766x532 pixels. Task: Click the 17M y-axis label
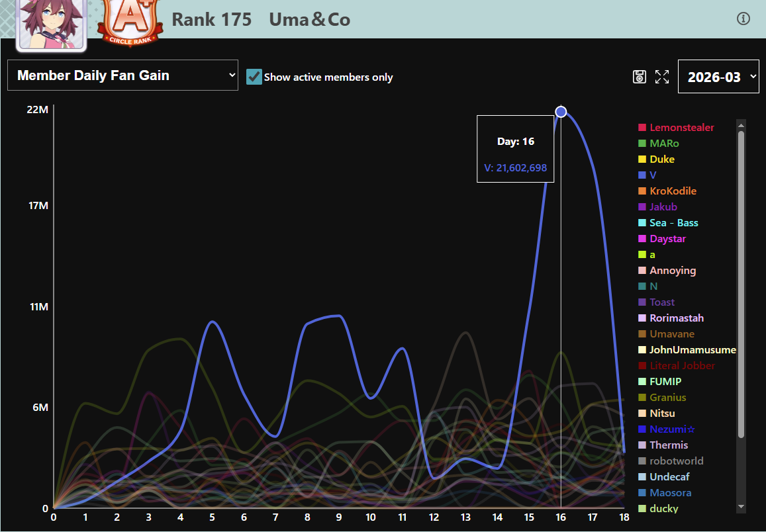[x=38, y=206]
